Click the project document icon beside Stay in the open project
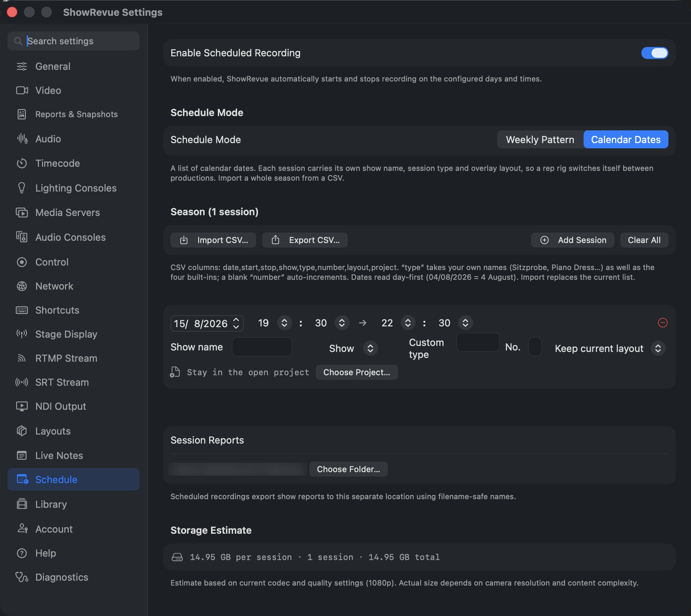The width and height of the screenshot is (691, 616). click(x=175, y=372)
